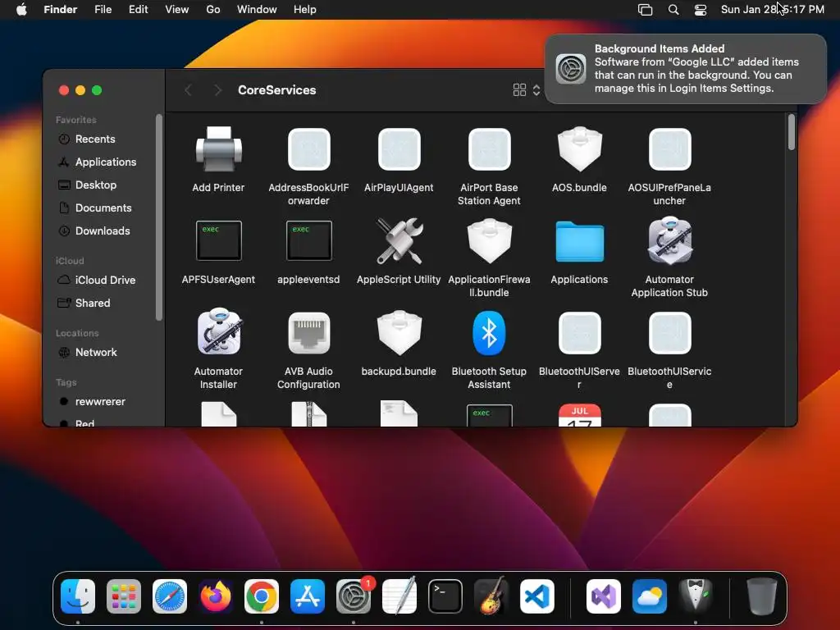Click the date and time in menu bar
This screenshot has width=840, height=630.
[773, 10]
